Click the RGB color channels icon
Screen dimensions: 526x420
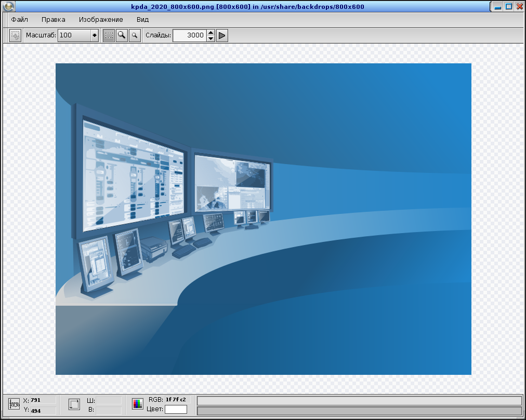coord(137,404)
